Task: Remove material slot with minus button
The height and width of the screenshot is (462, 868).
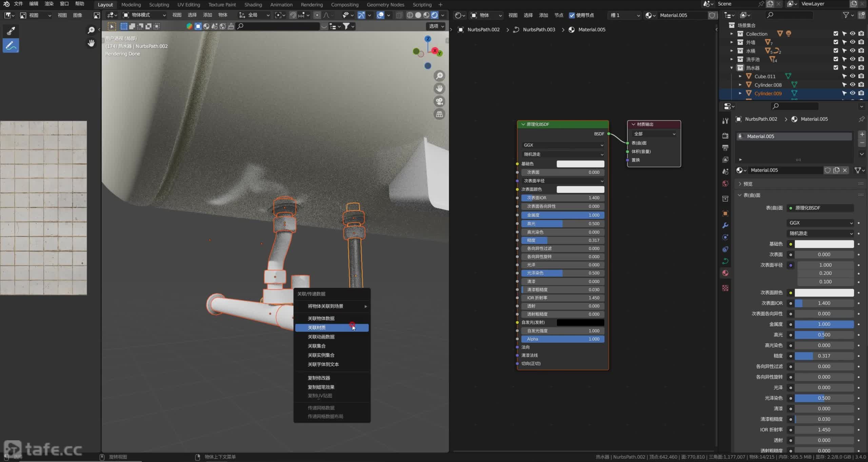Action: [862, 143]
